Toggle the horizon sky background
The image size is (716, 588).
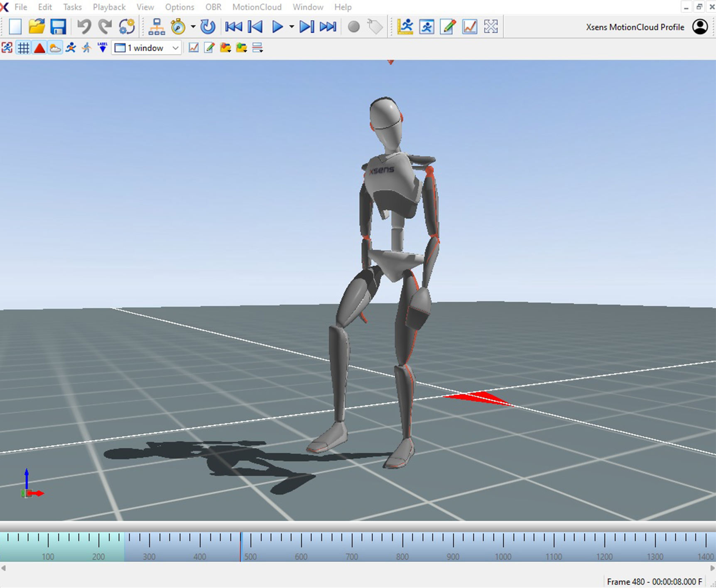(x=55, y=47)
